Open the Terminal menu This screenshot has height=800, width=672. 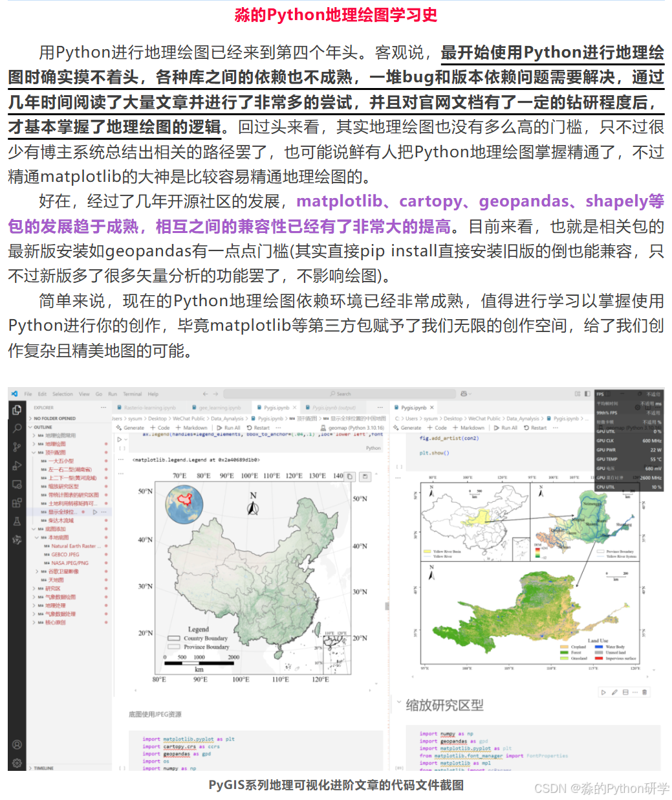(x=132, y=394)
